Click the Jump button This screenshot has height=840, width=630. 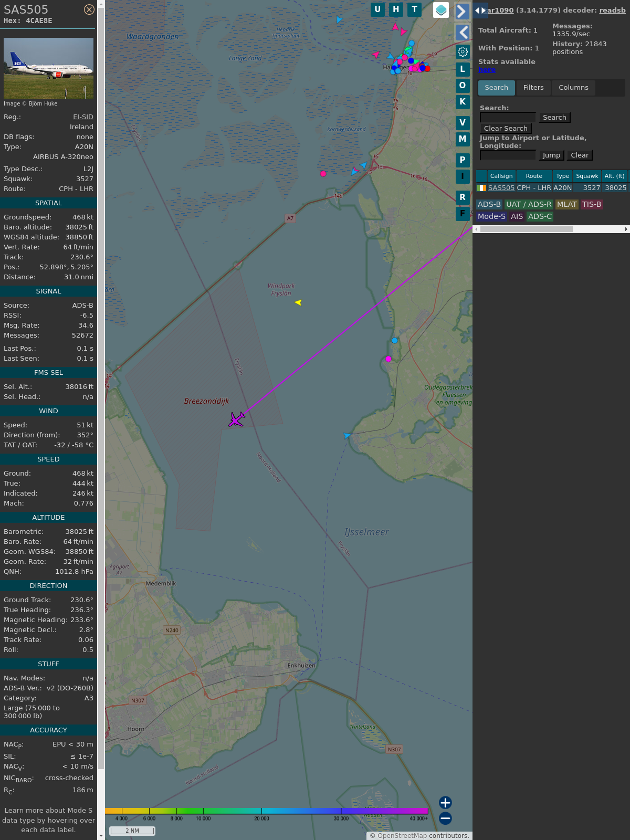551,155
